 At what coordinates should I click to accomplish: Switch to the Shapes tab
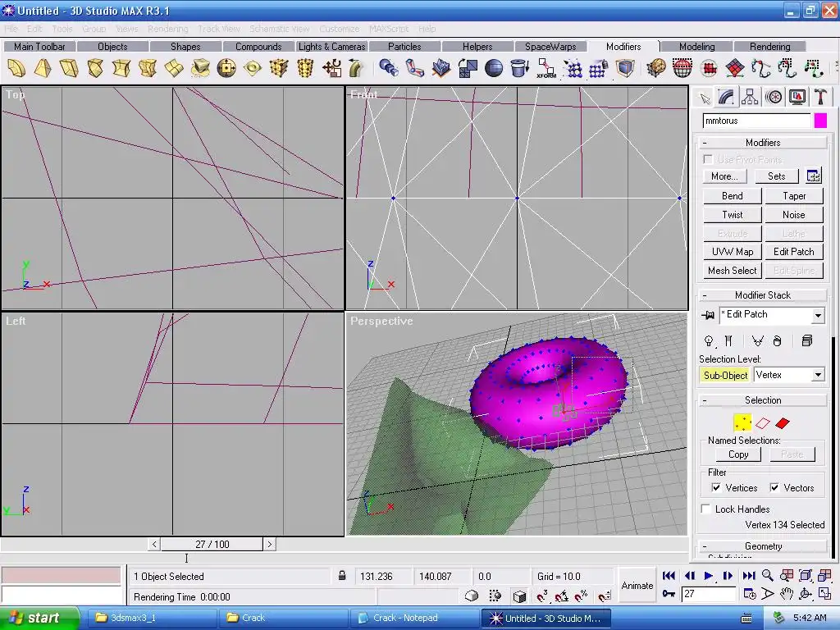point(185,47)
